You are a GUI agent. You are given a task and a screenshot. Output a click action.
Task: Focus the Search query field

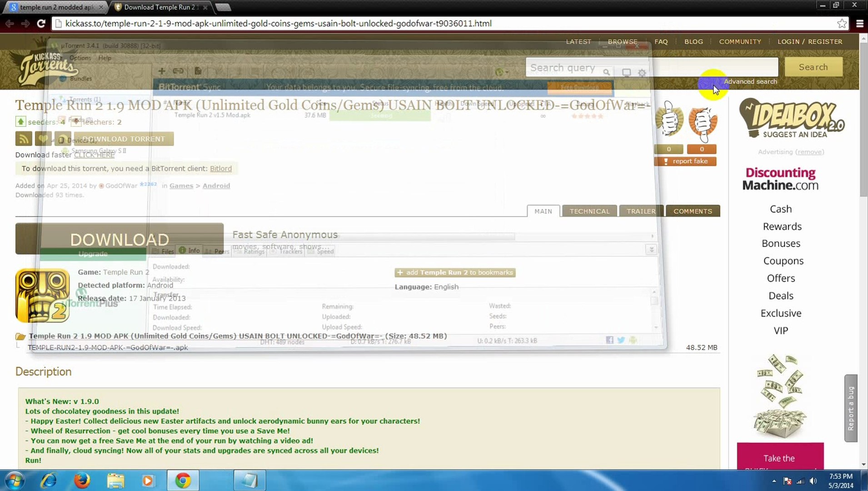tap(652, 67)
